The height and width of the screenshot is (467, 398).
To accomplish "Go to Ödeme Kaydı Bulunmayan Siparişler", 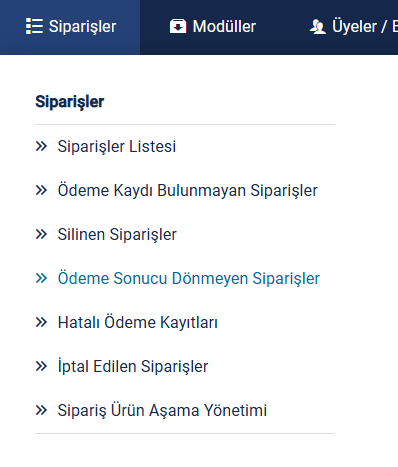I will 188,190.
